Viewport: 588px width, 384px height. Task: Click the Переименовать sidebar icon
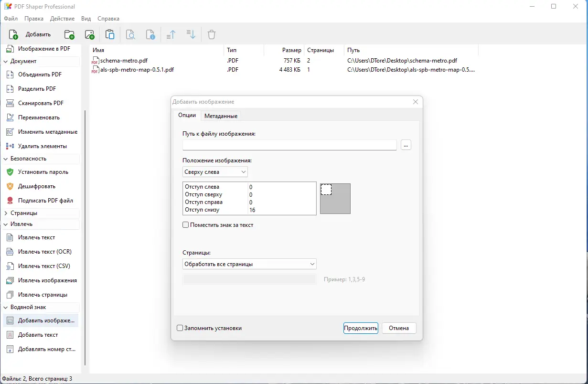[x=10, y=117]
